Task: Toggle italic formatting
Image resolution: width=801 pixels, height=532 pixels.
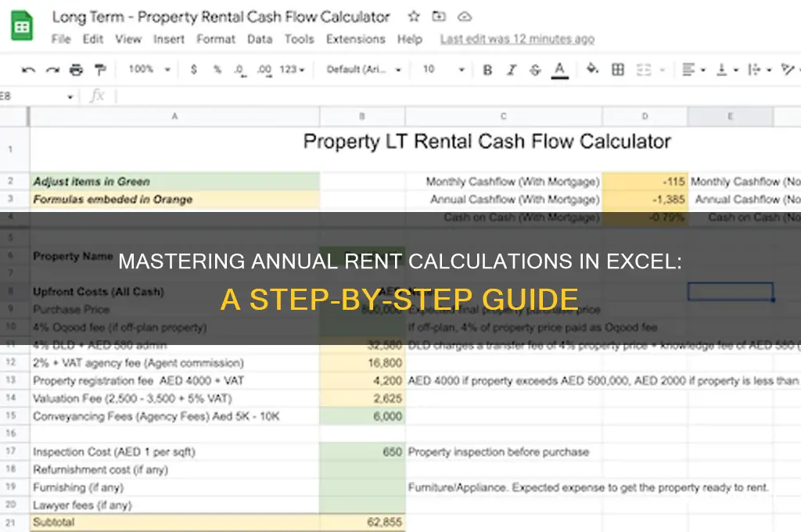Action: coord(512,70)
